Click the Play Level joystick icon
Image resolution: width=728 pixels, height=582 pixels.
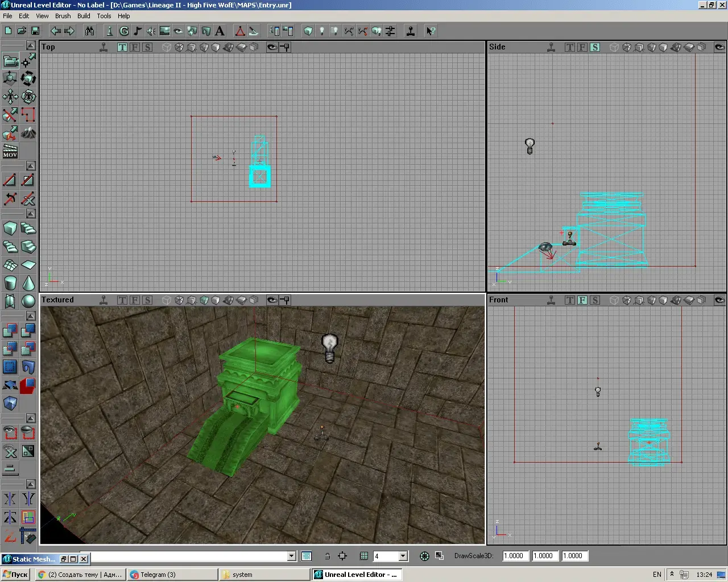tap(411, 31)
